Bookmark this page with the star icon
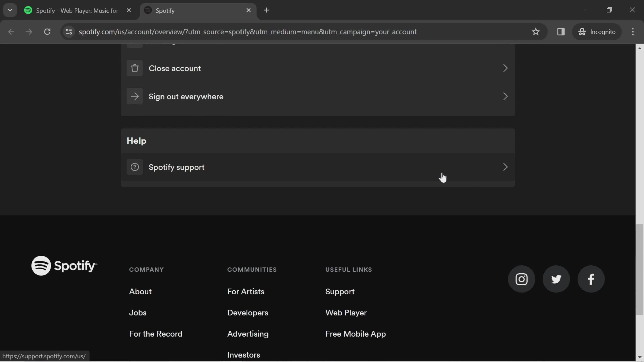 coord(536,32)
